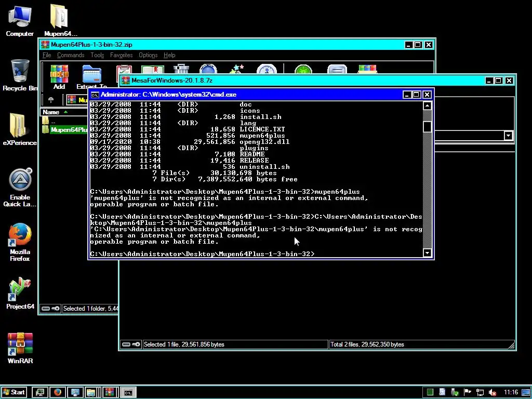Minimize the MesaForWindows window

click(x=489, y=81)
